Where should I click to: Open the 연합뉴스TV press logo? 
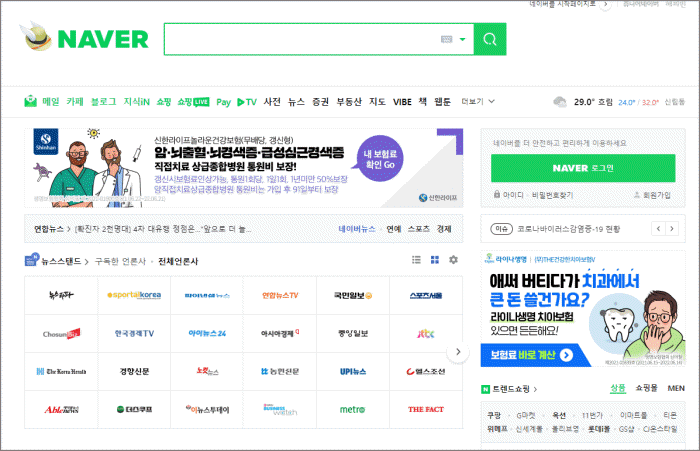(280, 295)
